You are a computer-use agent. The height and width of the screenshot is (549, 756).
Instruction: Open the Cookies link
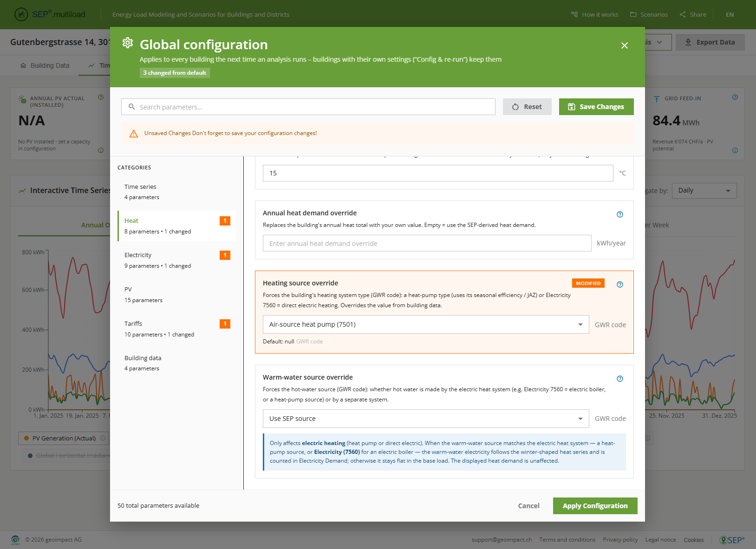click(694, 540)
